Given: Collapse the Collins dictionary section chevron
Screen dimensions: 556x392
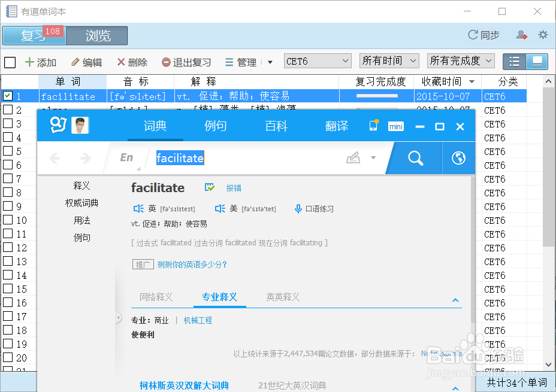Looking at the screenshot, I should click(456, 388).
